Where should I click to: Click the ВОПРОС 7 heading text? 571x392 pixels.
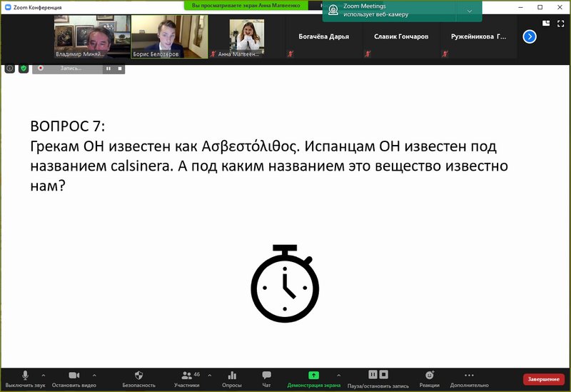click(x=67, y=126)
